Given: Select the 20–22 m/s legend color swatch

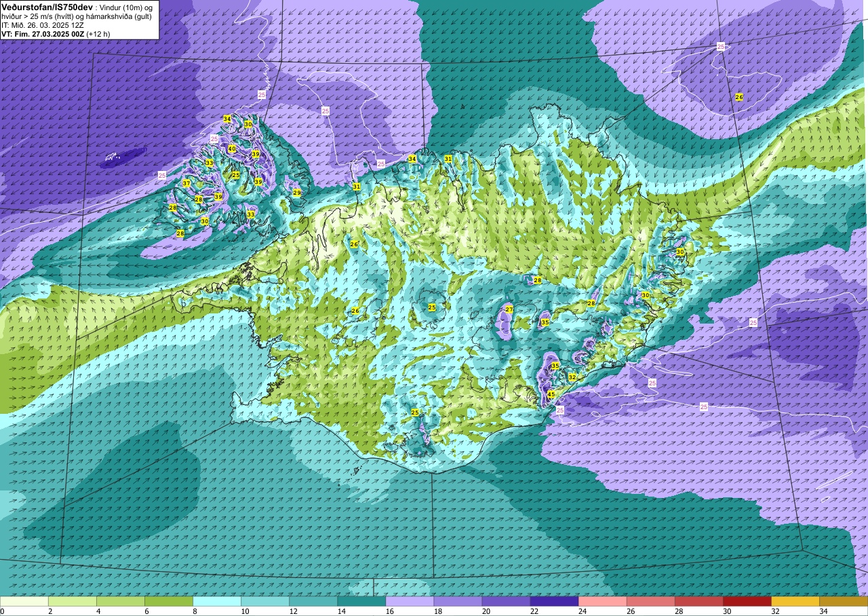Looking at the screenshot, I should pos(506,601).
